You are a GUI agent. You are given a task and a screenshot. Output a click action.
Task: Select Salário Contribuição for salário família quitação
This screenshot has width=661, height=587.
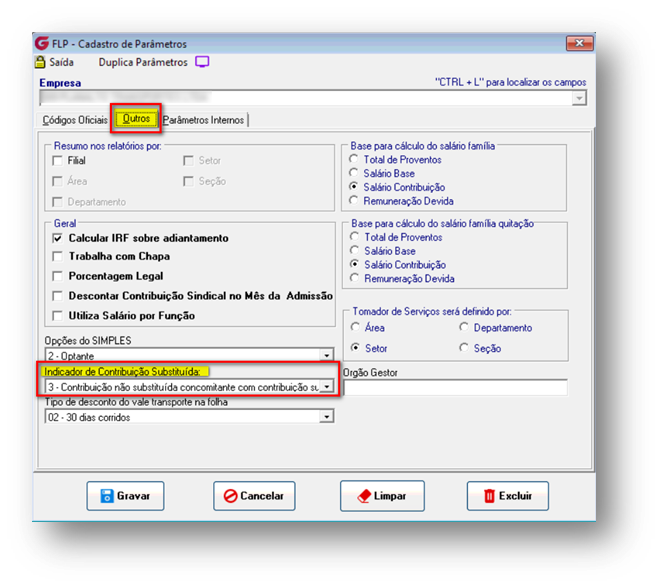[x=355, y=264]
